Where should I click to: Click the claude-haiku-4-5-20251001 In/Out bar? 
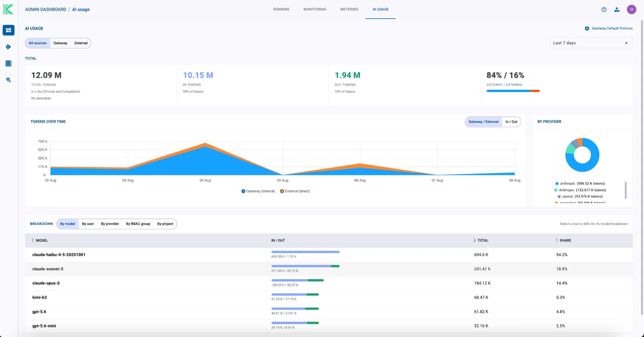[x=305, y=252]
